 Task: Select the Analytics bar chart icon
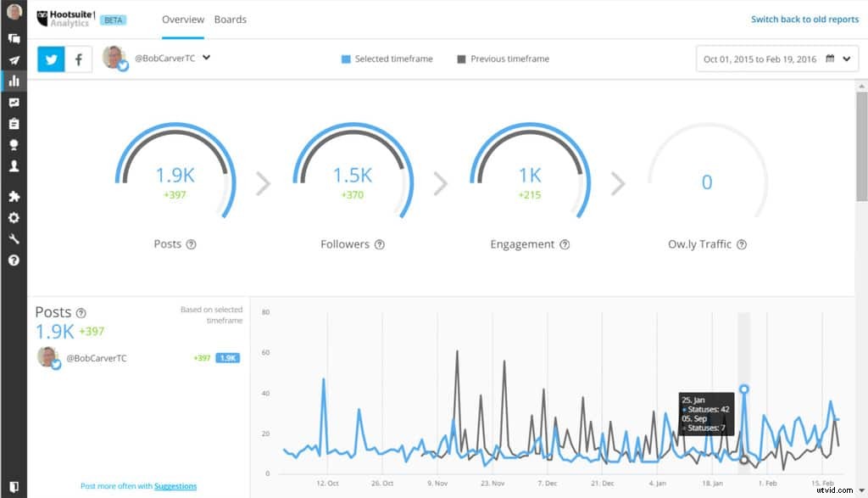pos(12,81)
